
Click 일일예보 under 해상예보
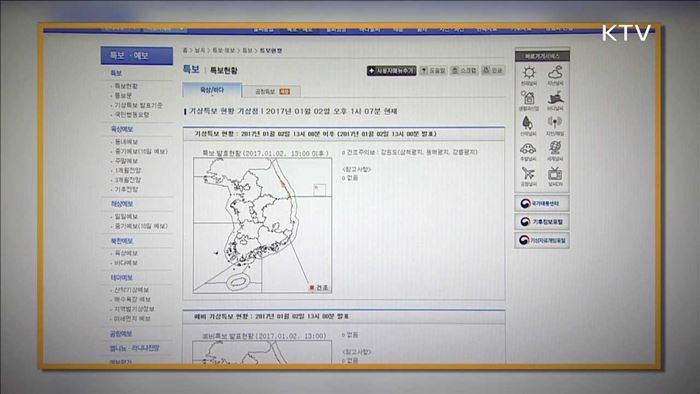126,216
